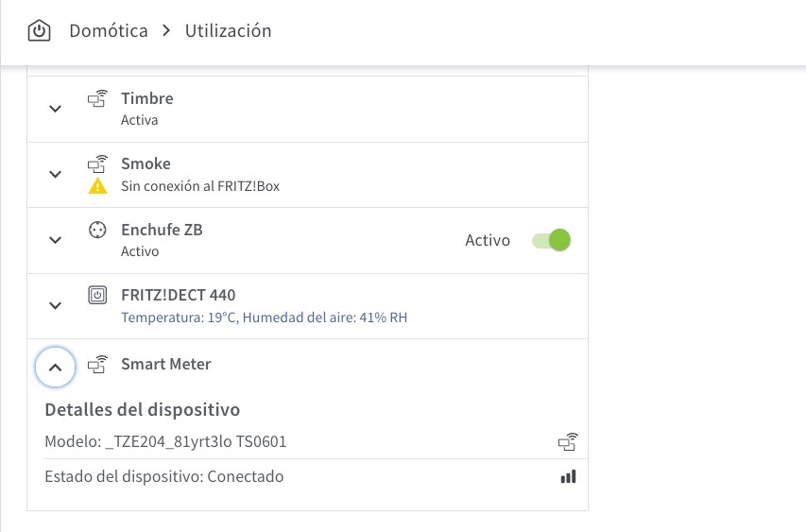Select Utilización breadcrumb item

[x=229, y=31]
